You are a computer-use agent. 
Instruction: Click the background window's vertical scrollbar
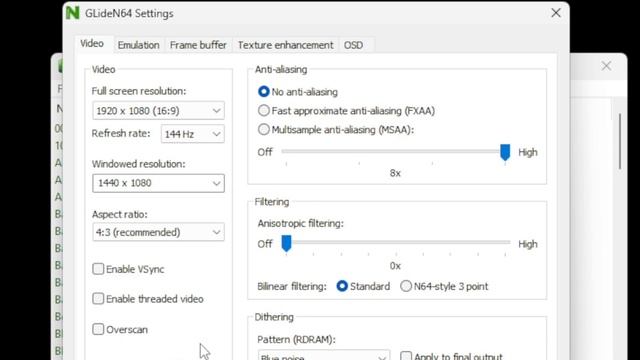(620, 141)
